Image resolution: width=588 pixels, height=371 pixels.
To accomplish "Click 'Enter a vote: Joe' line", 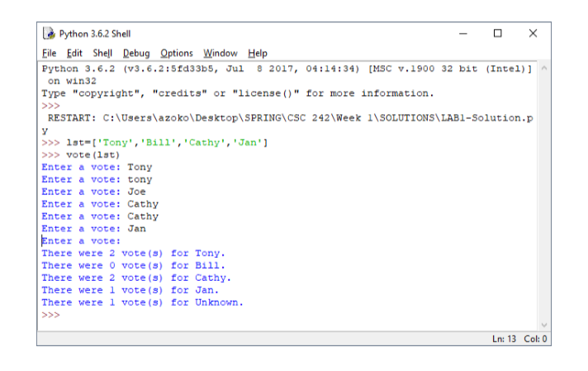I will [94, 192].
